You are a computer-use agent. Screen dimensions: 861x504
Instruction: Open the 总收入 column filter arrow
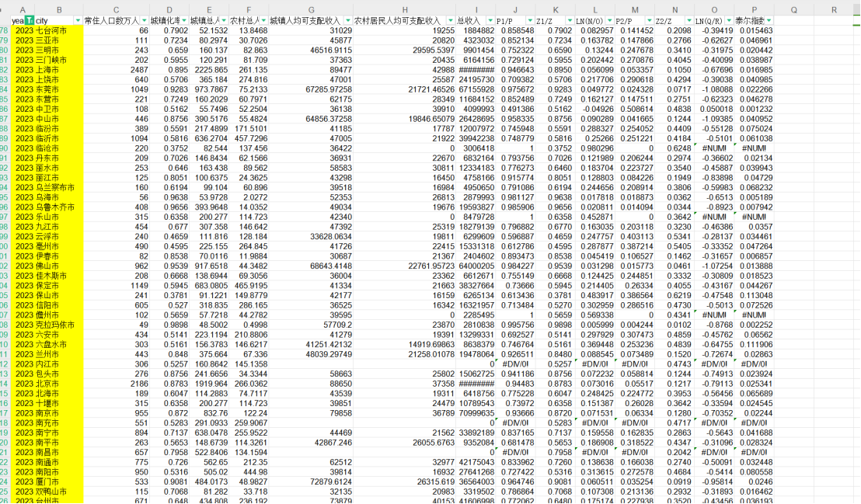coord(490,21)
